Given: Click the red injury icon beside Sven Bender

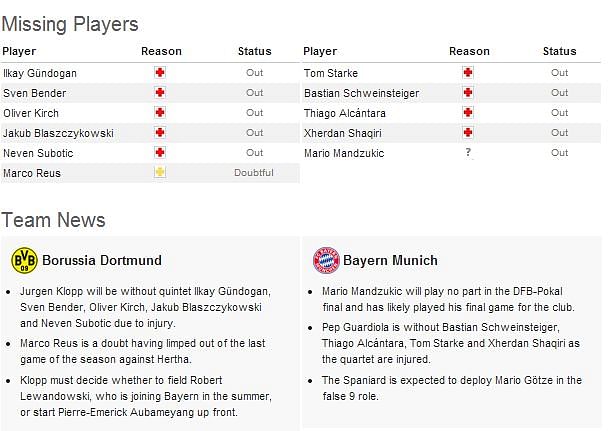Looking at the screenshot, I should (160, 93).
